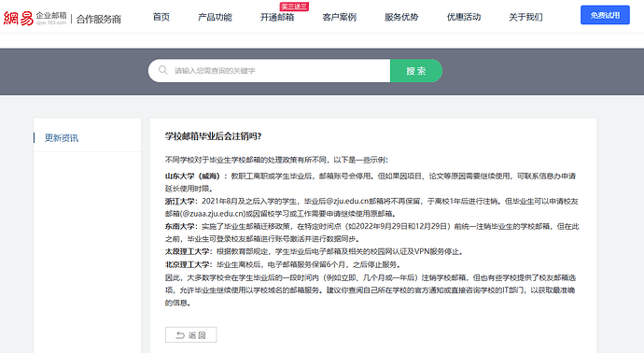Screen dimensions: 644x353
Task: Click the green 搜索 button
Action: tap(416, 71)
